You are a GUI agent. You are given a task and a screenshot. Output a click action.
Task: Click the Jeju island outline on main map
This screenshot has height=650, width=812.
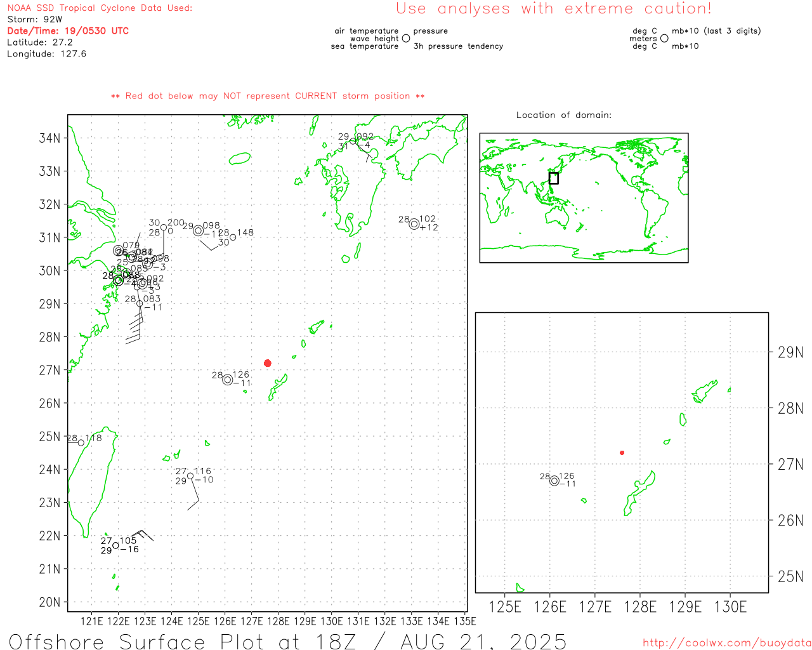(x=240, y=158)
